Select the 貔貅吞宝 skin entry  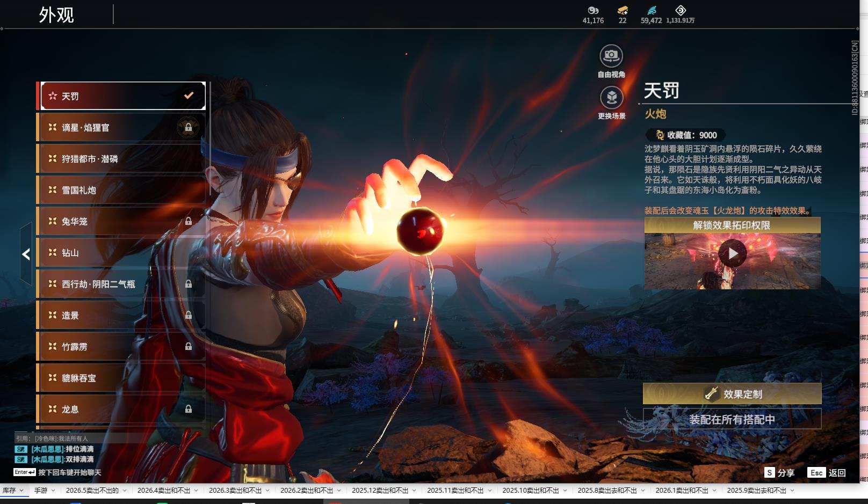[121, 377]
